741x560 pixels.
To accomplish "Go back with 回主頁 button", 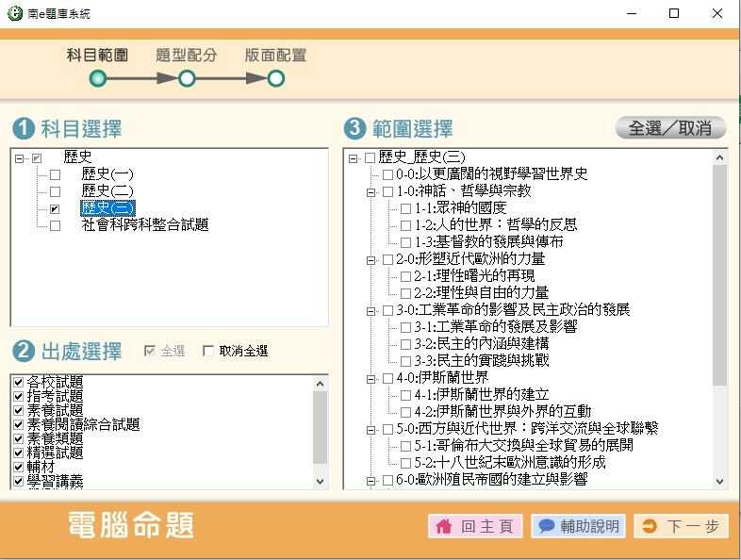I will coord(475,526).
